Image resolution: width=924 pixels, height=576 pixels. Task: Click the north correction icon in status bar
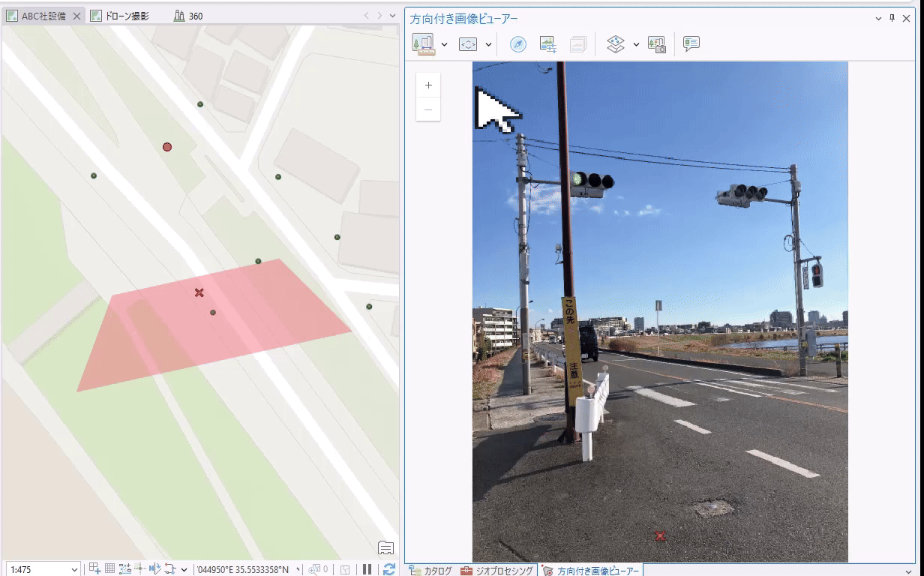click(155, 569)
